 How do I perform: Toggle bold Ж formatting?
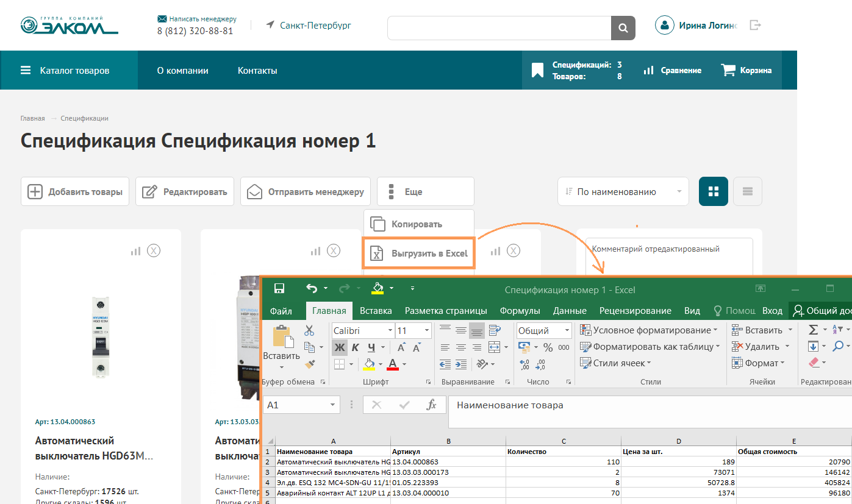(339, 347)
